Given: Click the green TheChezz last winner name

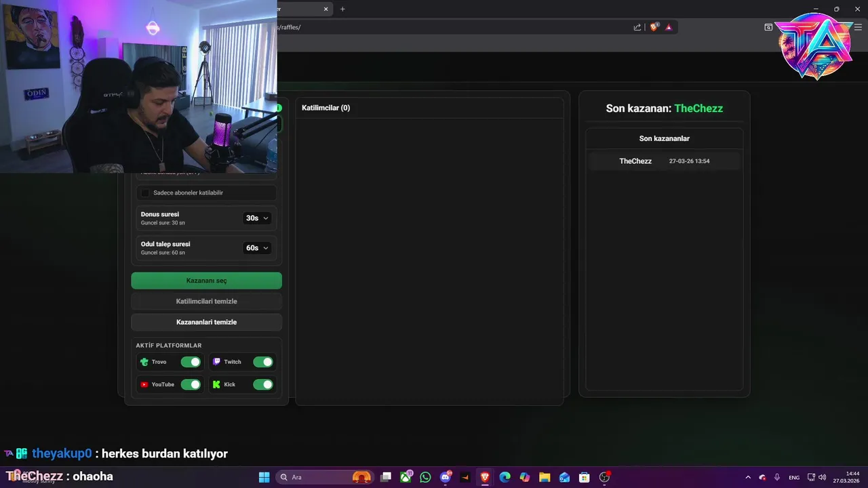Looking at the screenshot, I should click(698, 108).
